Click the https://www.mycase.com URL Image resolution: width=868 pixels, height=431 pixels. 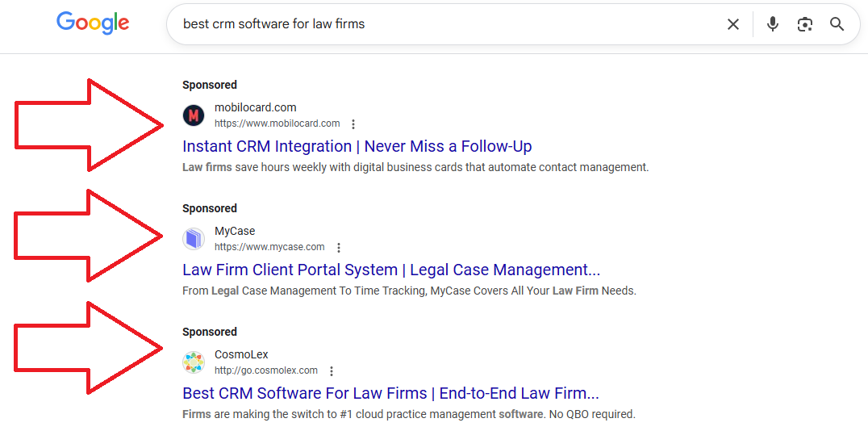[269, 247]
